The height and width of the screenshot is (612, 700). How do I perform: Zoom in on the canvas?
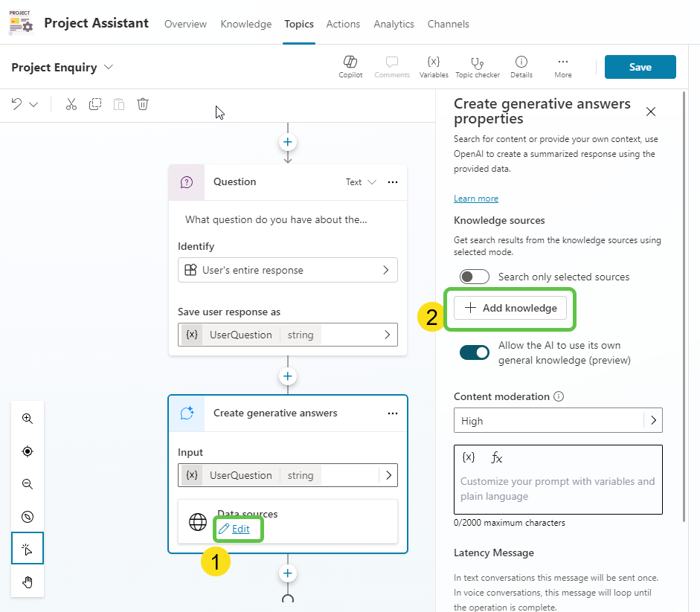coord(28,419)
